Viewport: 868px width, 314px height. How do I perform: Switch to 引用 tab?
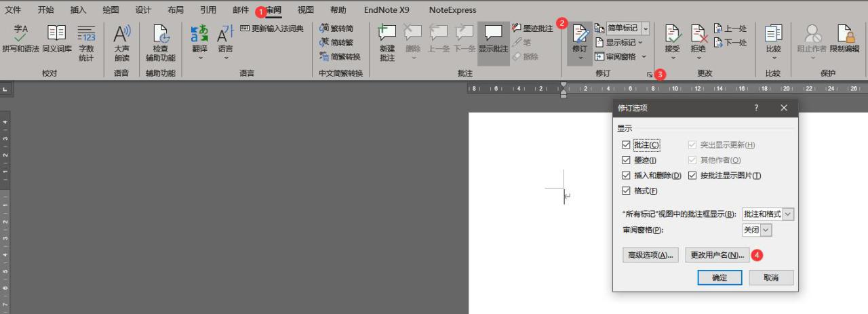point(208,9)
